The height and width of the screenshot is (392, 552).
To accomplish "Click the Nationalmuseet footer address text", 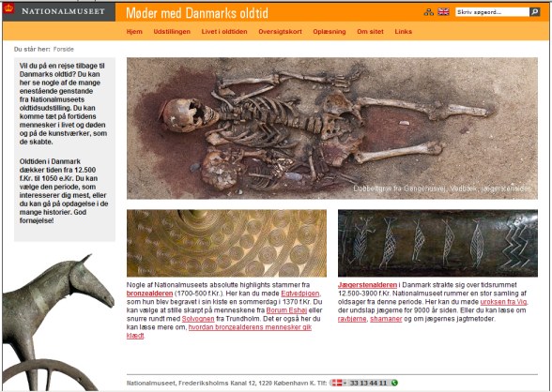I will point(227,383).
